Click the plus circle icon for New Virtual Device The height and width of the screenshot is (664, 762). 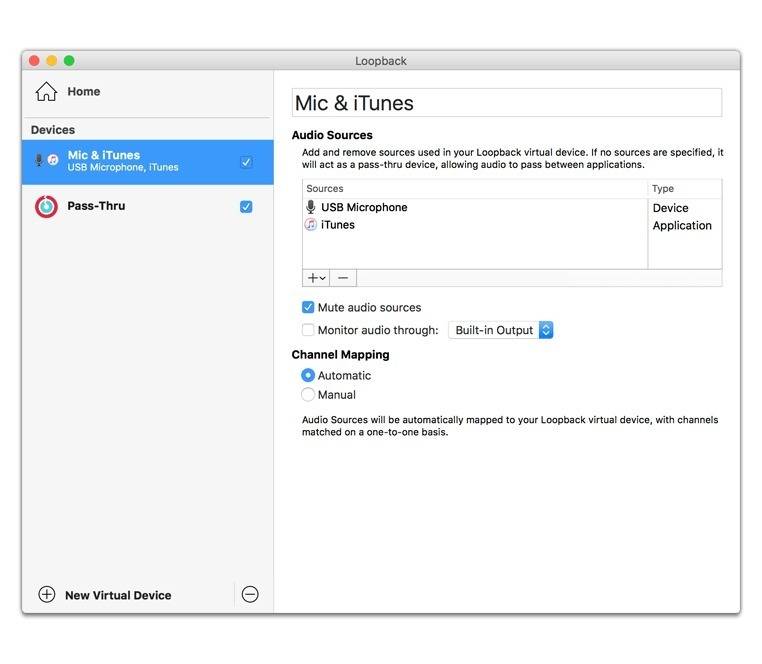pos(47,594)
